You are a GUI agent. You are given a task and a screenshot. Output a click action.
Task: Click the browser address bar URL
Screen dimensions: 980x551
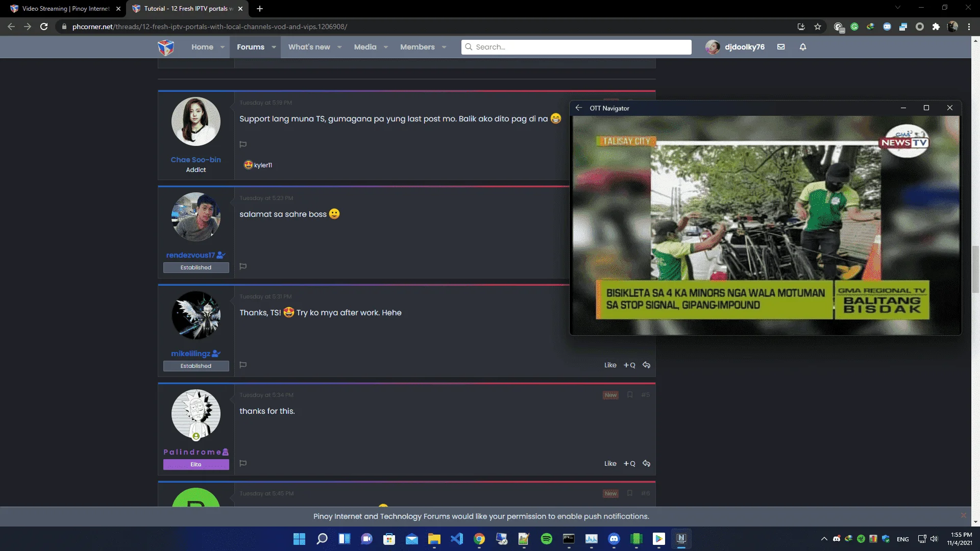pos(209,27)
